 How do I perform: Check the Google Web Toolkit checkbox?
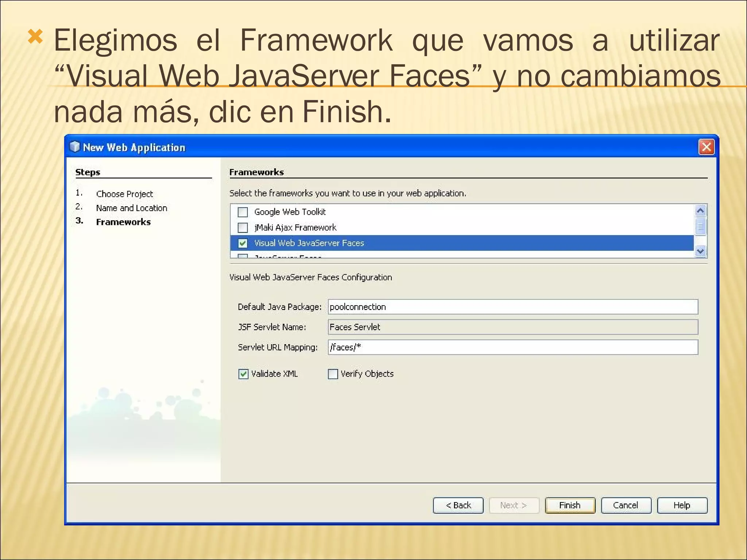(x=243, y=212)
